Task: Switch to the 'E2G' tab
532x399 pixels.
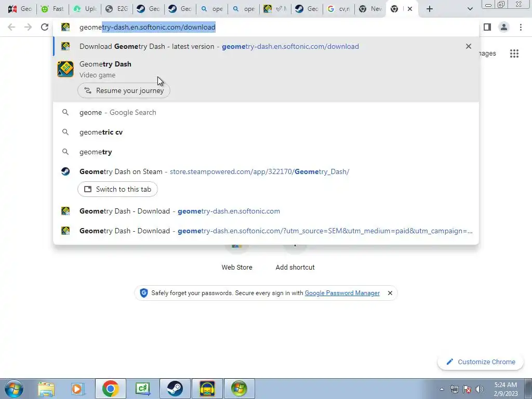Action: point(117,9)
